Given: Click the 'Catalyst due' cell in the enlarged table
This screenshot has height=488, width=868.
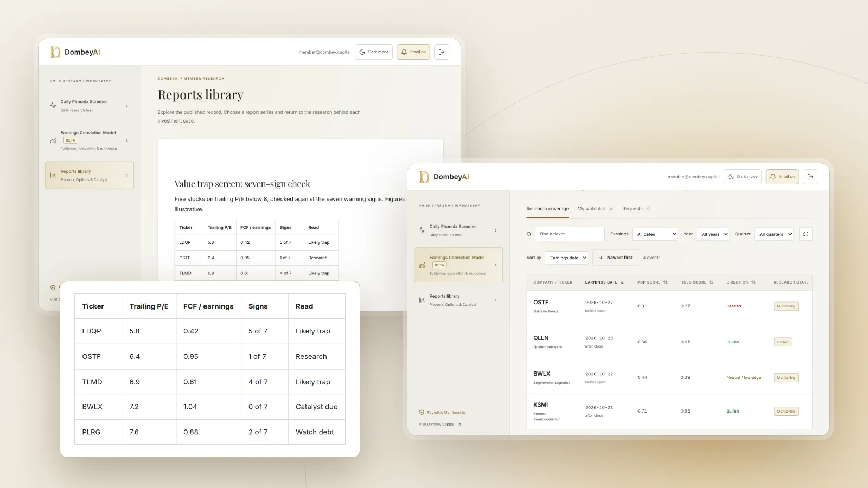Looking at the screenshot, I should pos(317,407).
